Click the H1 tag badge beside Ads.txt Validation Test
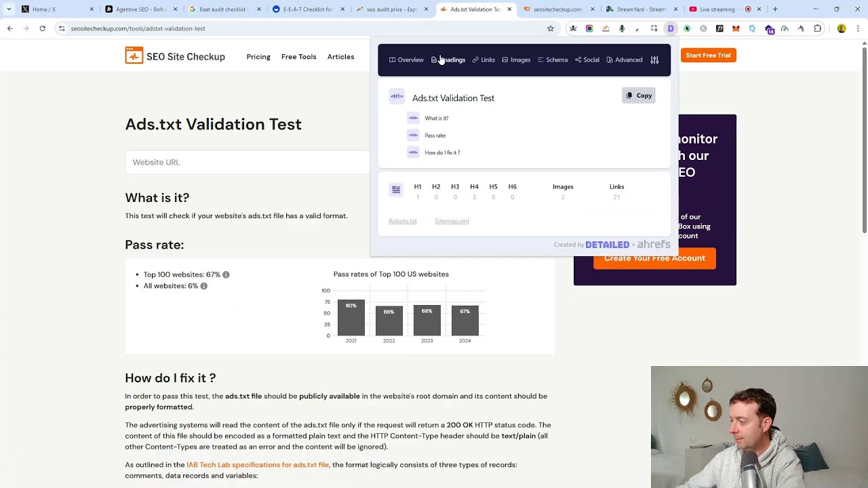Image resolution: width=868 pixels, height=488 pixels. pyautogui.click(x=397, y=97)
